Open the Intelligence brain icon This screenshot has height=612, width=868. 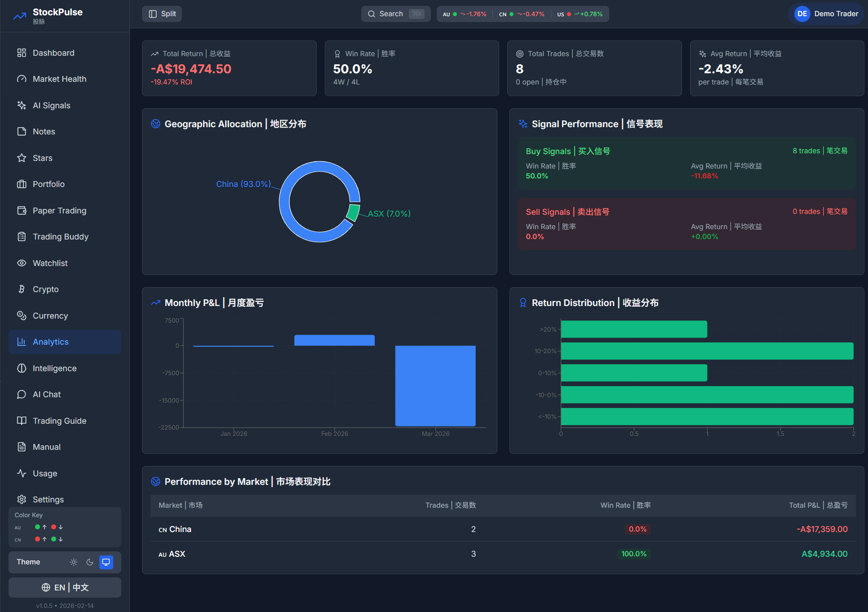22,368
